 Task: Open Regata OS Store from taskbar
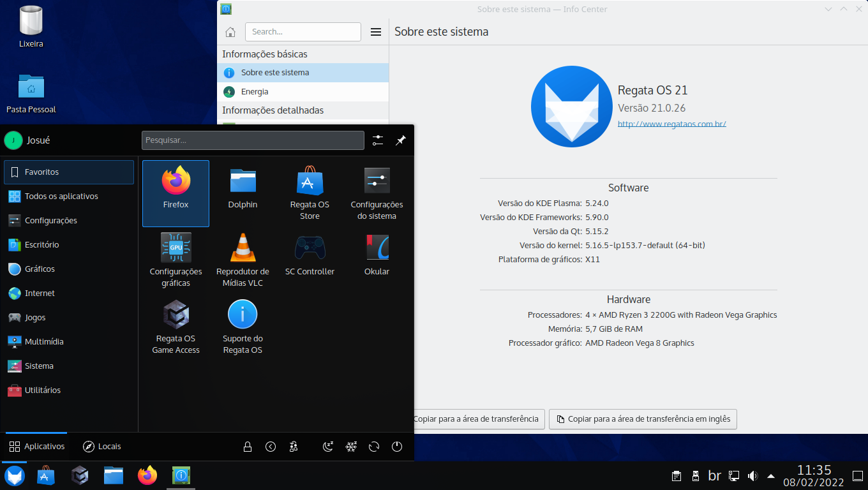coord(45,475)
